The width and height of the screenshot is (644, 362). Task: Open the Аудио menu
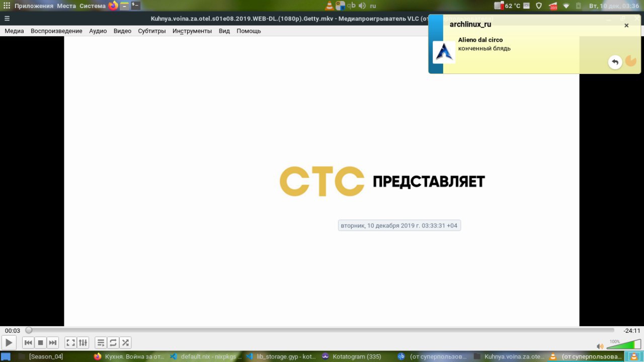click(x=98, y=31)
